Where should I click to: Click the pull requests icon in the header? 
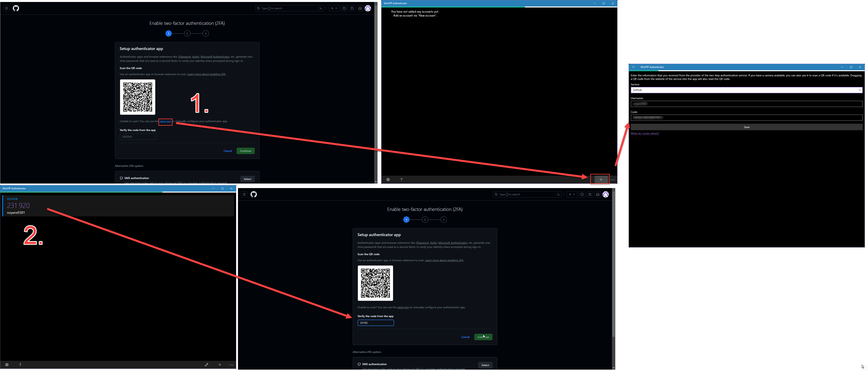coord(352,8)
